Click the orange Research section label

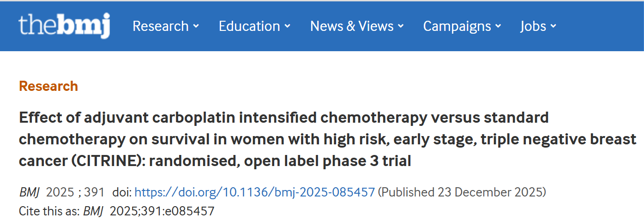(x=48, y=86)
